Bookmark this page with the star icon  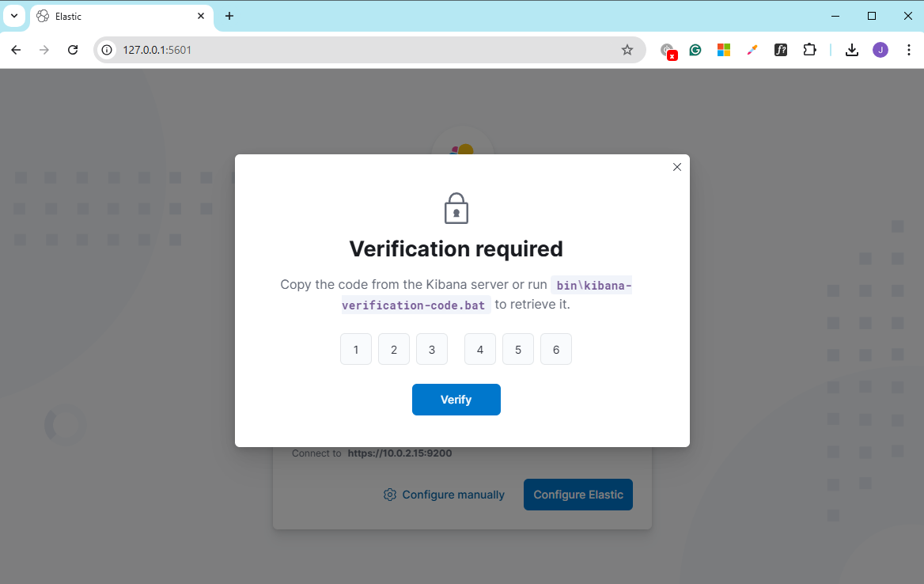pyautogui.click(x=627, y=50)
